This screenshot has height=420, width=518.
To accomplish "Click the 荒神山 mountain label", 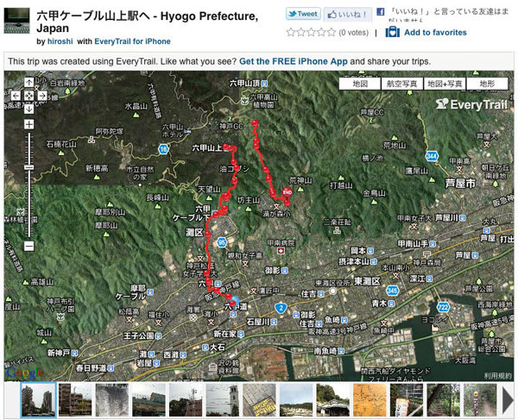I will (300, 180).
